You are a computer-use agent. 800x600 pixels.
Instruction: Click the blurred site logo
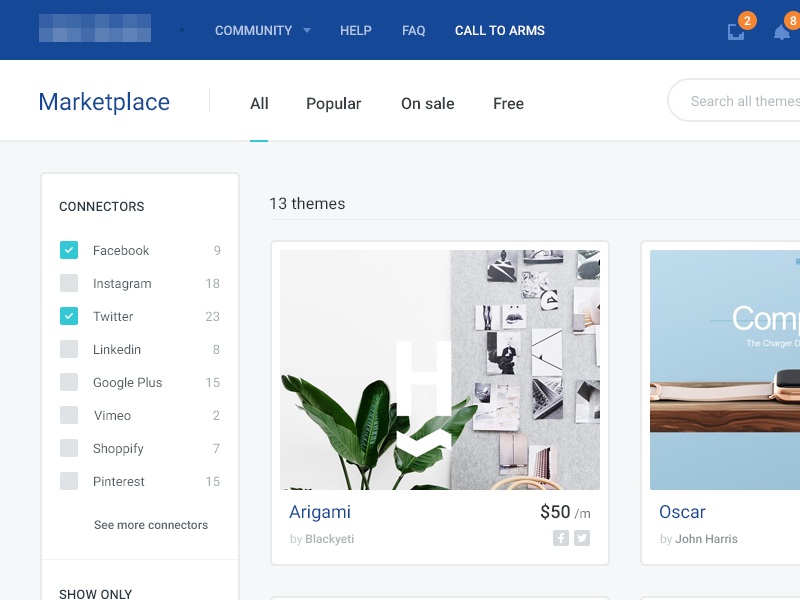95,28
